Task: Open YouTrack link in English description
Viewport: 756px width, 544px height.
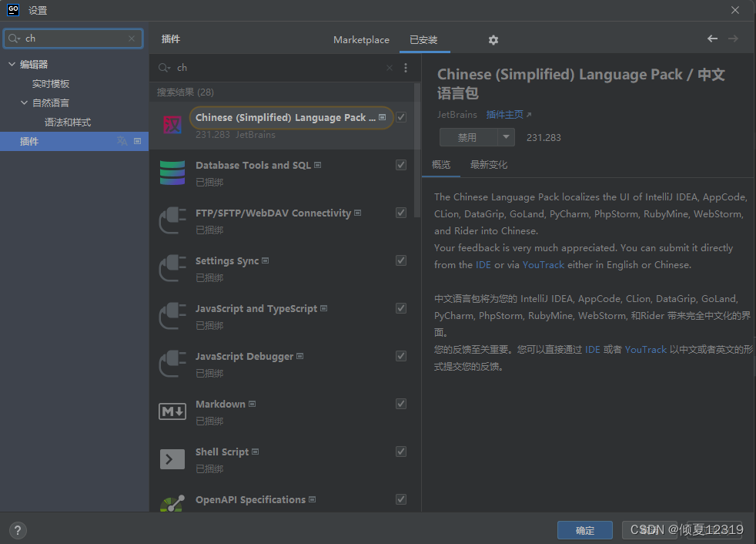Action: tap(544, 265)
